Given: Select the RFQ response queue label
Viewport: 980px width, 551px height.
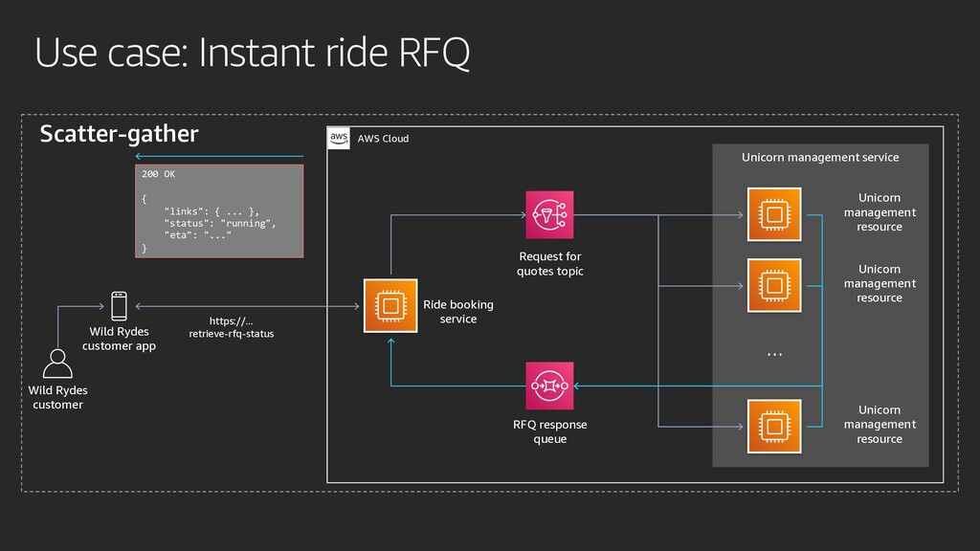Looking at the screenshot, I should [x=550, y=431].
